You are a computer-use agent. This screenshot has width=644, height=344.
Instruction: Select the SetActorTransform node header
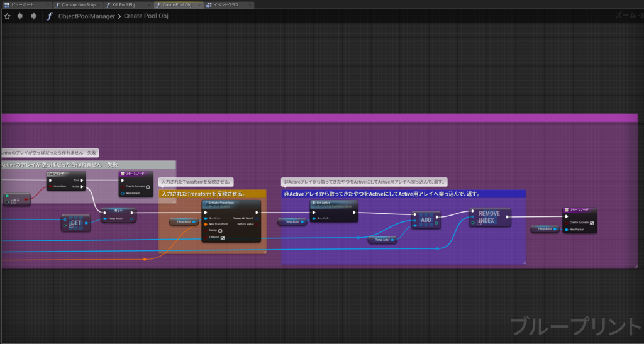[x=231, y=204]
